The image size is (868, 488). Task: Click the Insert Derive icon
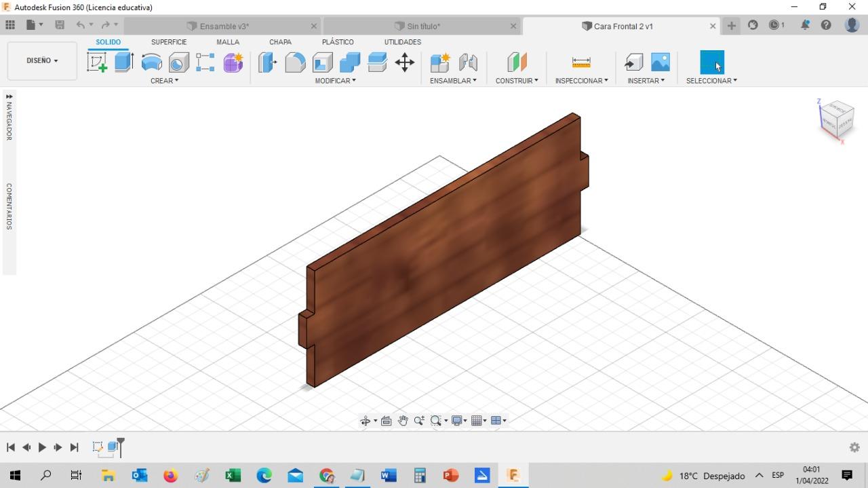tap(633, 62)
